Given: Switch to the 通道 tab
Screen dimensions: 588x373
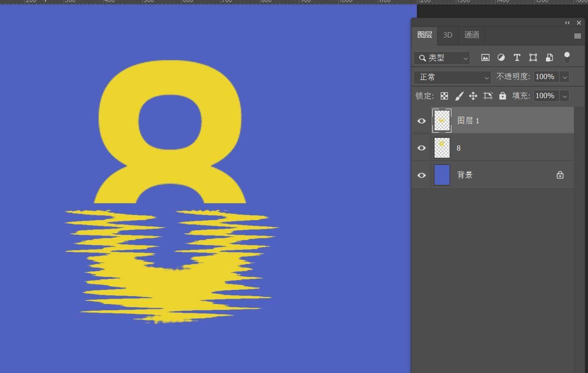Looking at the screenshot, I should [471, 35].
